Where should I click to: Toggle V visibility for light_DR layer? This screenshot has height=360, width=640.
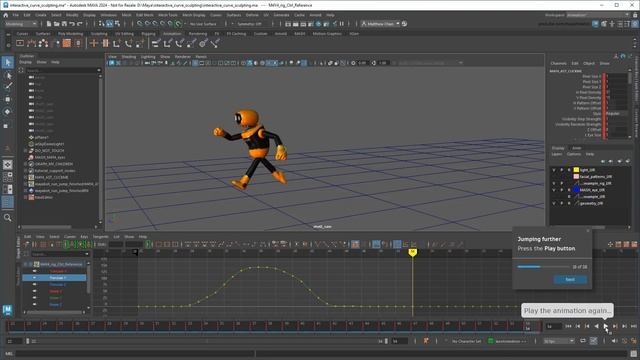[554, 170]
